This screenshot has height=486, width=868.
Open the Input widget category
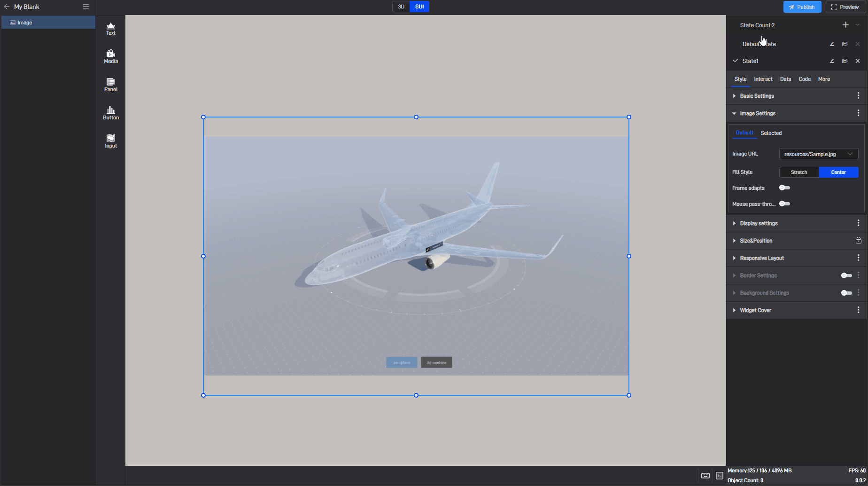111,141
